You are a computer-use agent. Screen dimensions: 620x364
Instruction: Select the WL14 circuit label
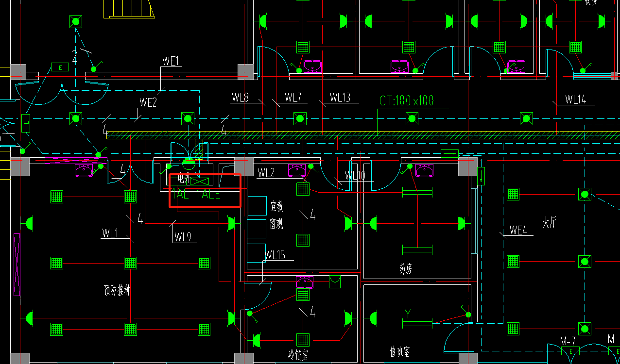point(576,99)
